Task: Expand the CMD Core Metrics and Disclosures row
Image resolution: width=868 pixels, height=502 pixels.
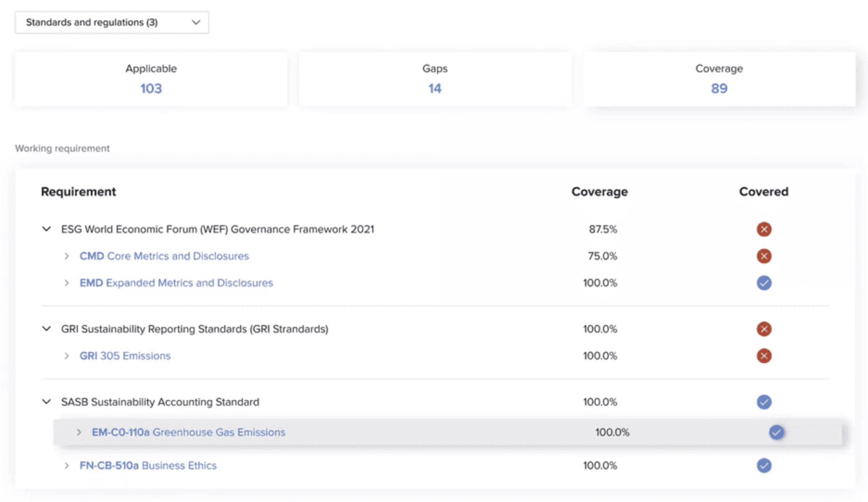Action: pyautogui.click(x=67, y=256)
